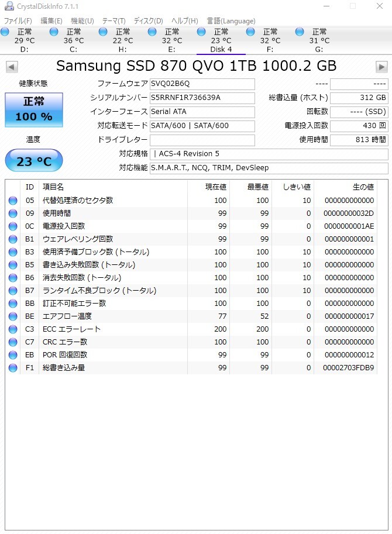Open the テーマ(T) menu
392x534 pixels.
point(114,21)
